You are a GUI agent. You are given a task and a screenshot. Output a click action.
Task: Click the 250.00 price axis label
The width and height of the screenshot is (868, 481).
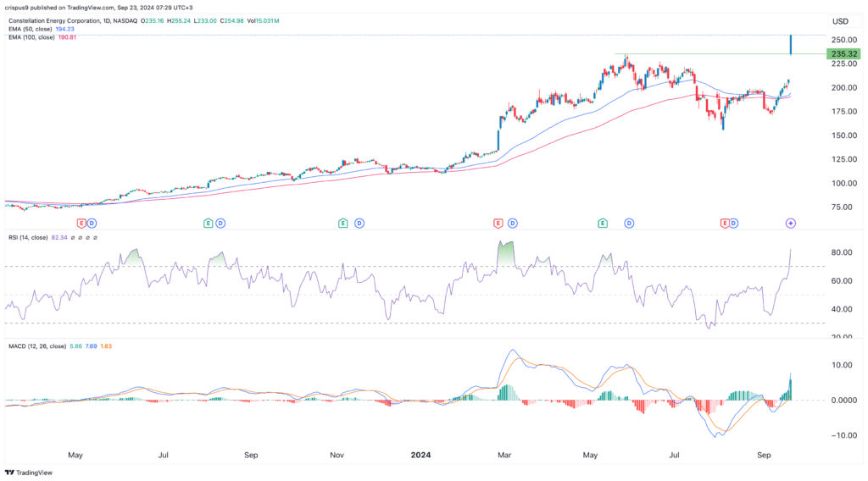point(843,40)
